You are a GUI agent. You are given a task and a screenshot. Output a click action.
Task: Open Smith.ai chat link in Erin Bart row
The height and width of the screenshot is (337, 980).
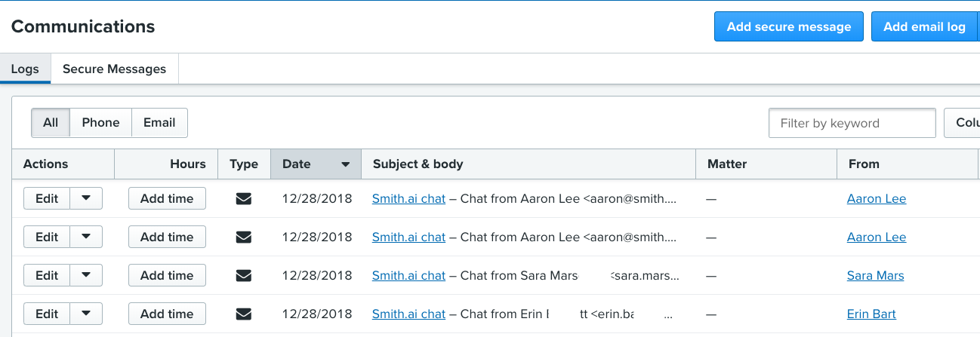click(x=408, y=314)
